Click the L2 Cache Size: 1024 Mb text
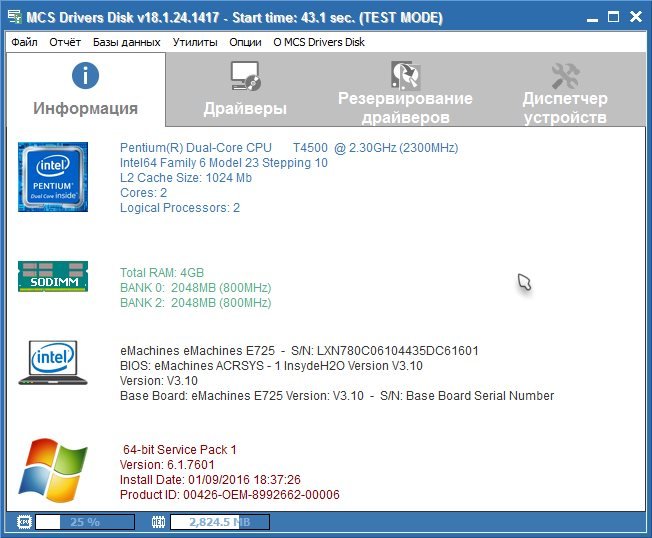Viewport: 652px width, 538px height. point(186,178)
